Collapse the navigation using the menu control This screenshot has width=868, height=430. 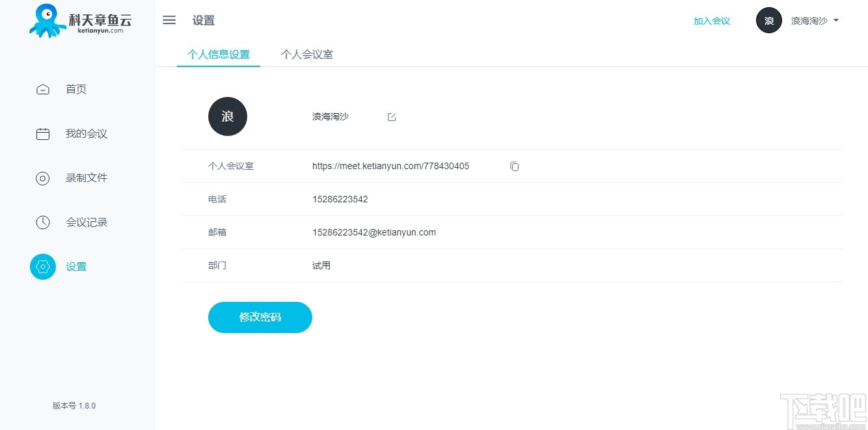click(169, 20)
